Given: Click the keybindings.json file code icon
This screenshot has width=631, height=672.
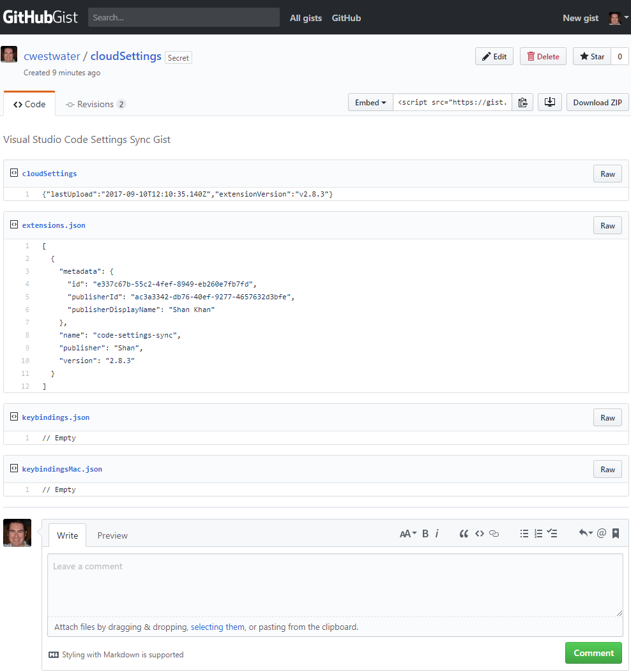Looking at the screenshot, I should [x=13, y=417].
